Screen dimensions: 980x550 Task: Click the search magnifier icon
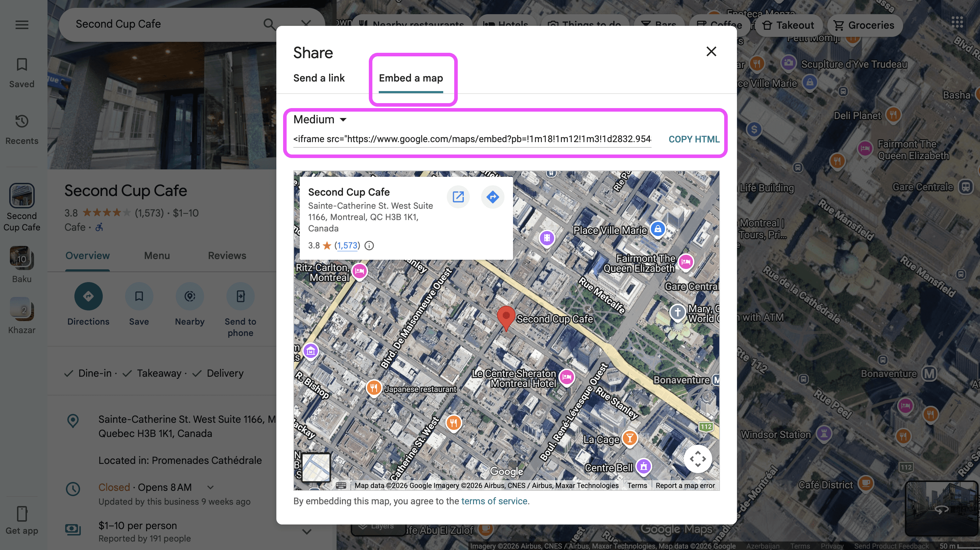tap(269, 24)
